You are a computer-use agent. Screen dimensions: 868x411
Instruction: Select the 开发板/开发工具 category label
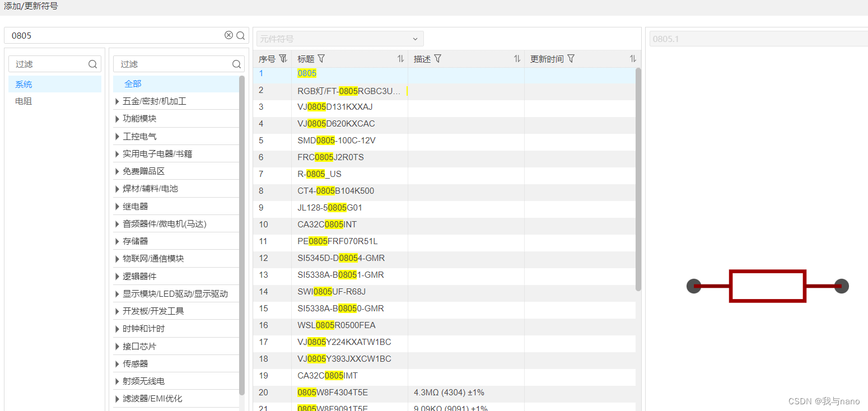point(153,311)
